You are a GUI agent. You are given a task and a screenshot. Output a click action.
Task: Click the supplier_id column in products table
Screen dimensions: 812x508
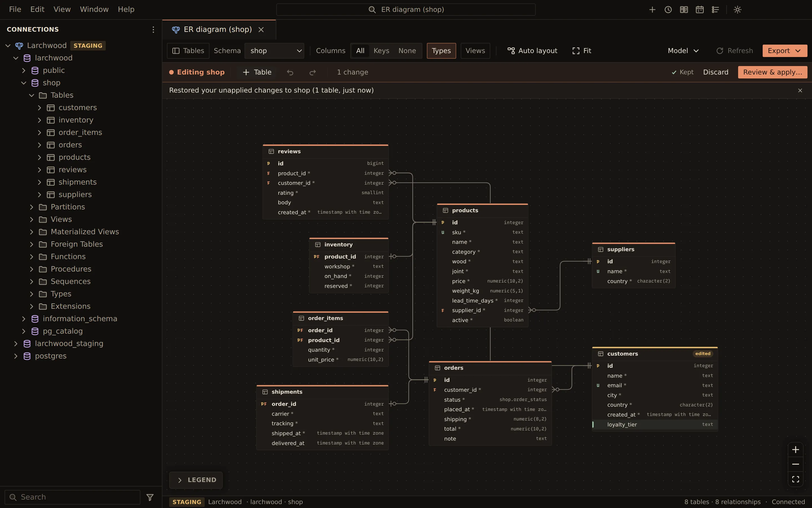[482, 310]
